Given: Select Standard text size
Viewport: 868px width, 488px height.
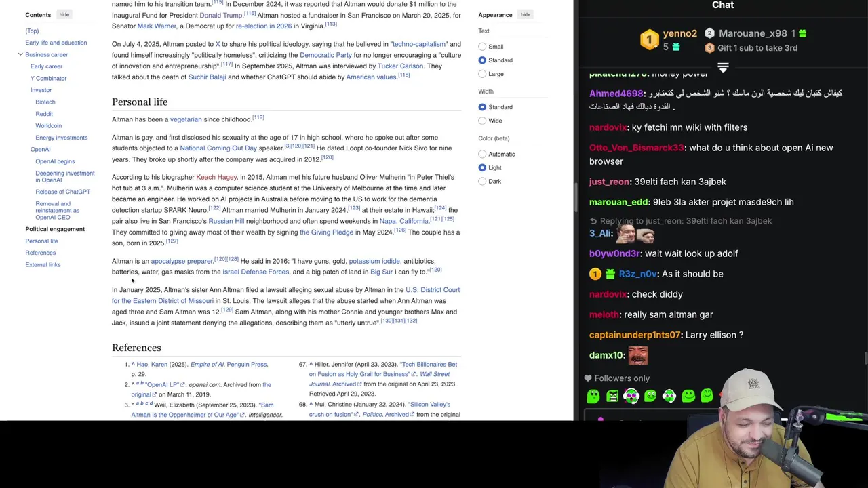Looking at the screenshot, I should (x=482, y=60).
